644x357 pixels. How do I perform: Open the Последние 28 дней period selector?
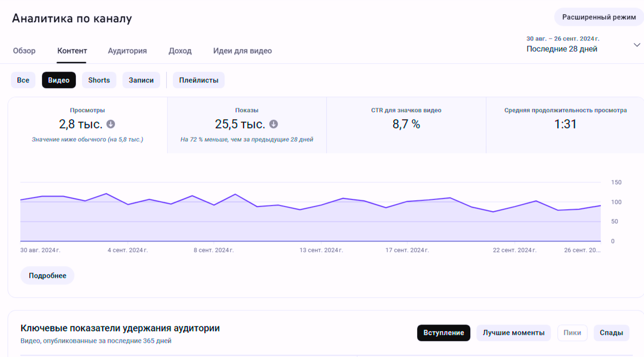[562, 49]
